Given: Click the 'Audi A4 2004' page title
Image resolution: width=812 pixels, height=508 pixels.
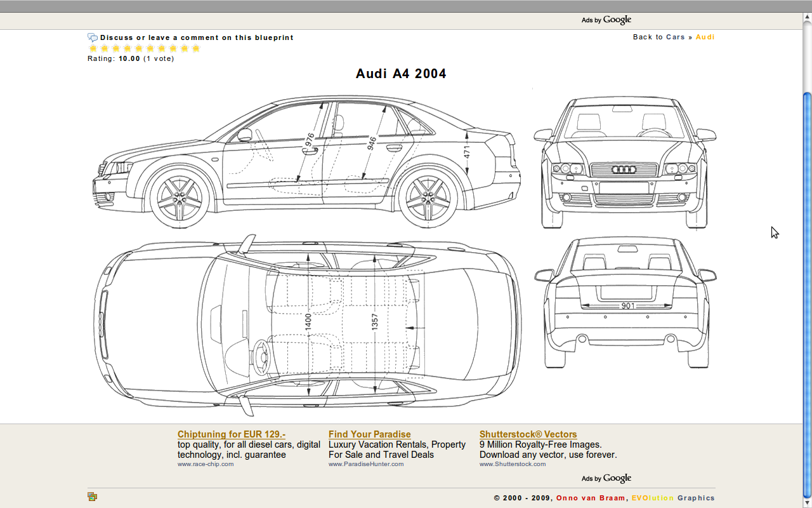Looking at the screenshot, I should (x=401, y=74).
